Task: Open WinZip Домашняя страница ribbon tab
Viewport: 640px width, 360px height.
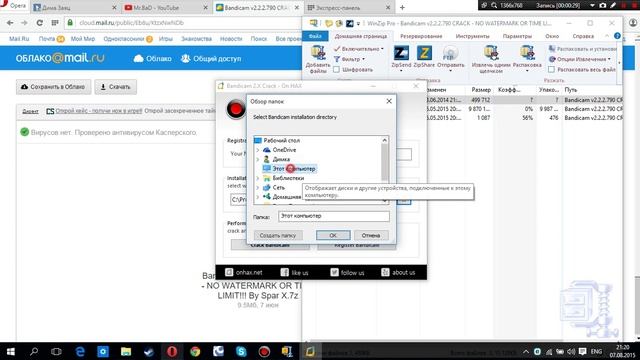Action: (361, 36)
